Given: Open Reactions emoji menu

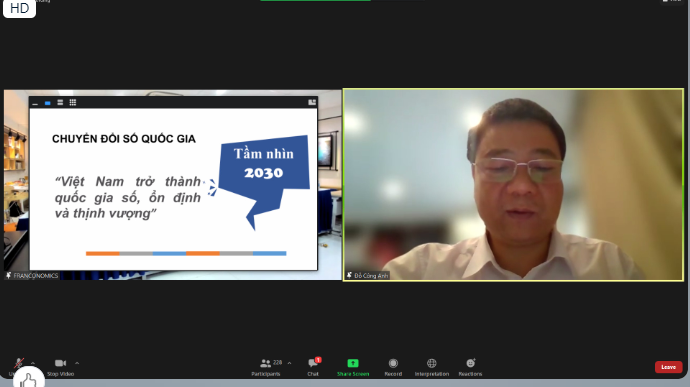Looking at the screenshot, I should tap(470, 367).
